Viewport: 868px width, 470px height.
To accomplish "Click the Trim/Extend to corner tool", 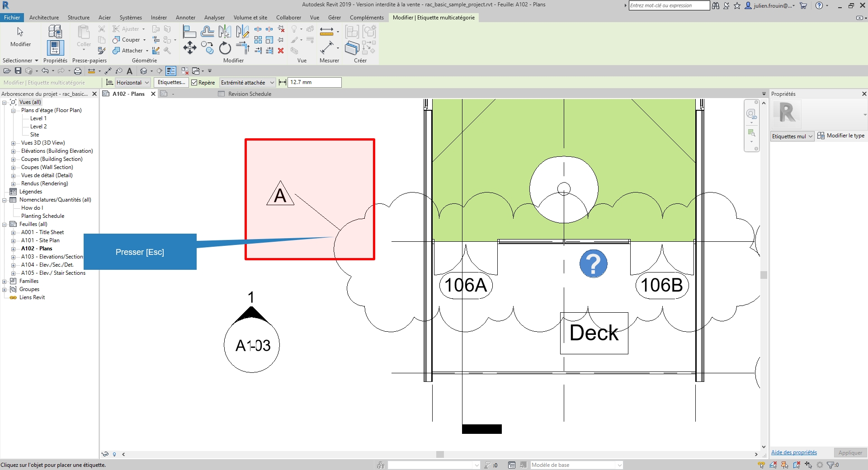I will click(x=243, y=48).
